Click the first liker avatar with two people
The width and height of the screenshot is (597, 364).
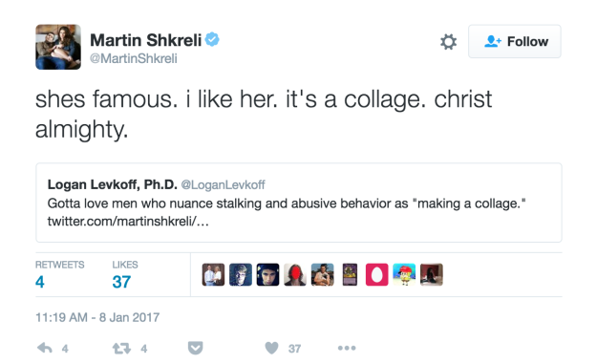coord(213,274)
